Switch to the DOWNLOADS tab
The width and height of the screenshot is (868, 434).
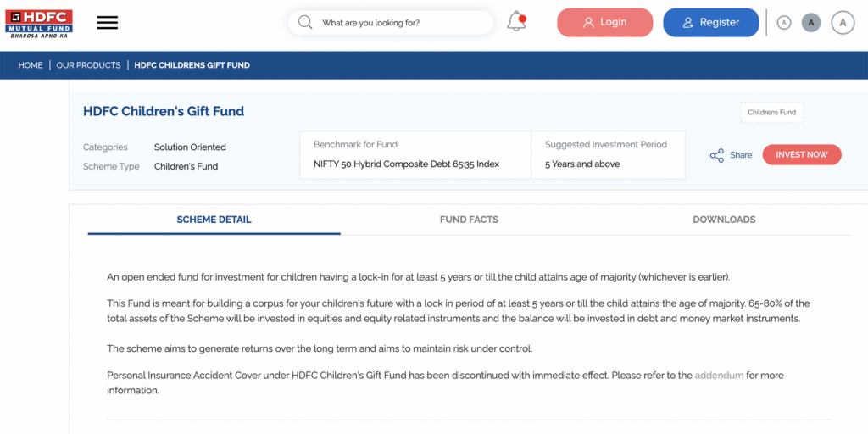[x=724, y=220]
